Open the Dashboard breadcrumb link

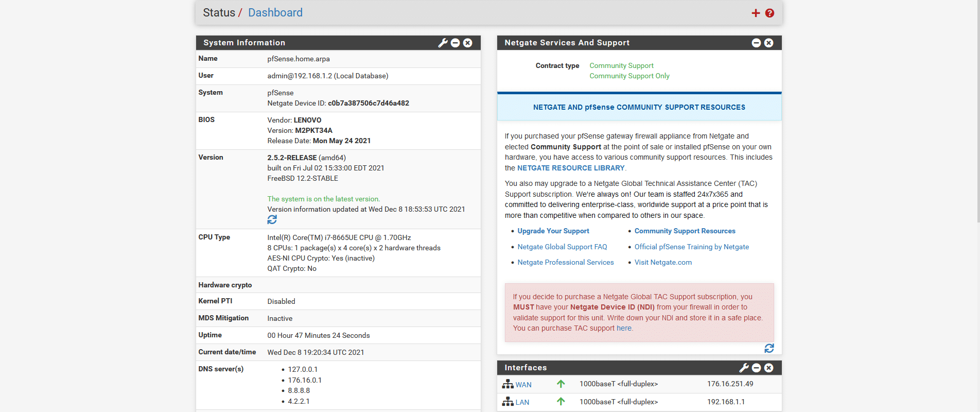tap(275, 12)
